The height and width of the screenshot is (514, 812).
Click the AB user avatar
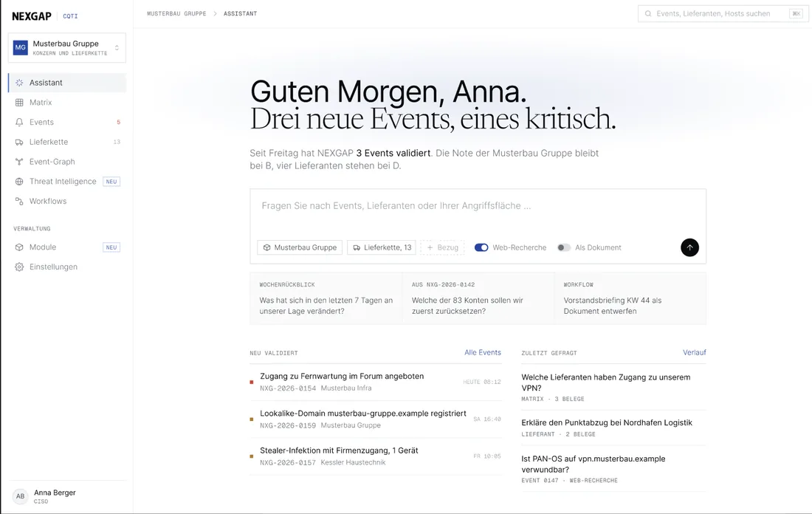[20, 496]
